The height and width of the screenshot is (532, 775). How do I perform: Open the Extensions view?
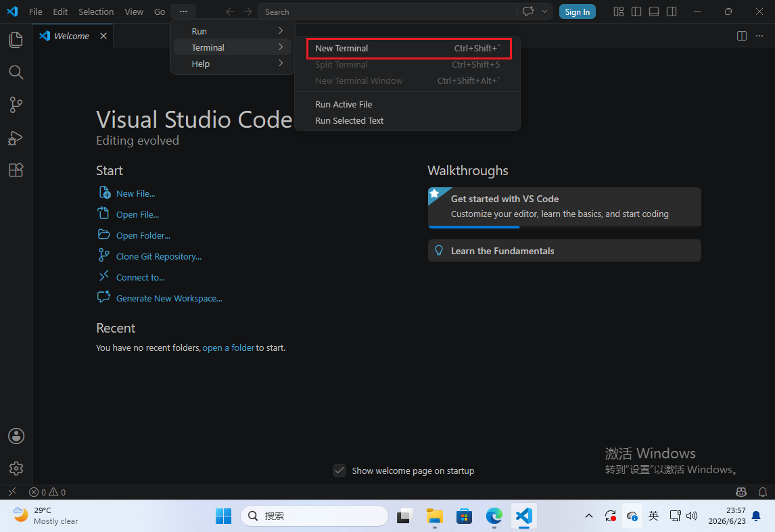(16, 170)
